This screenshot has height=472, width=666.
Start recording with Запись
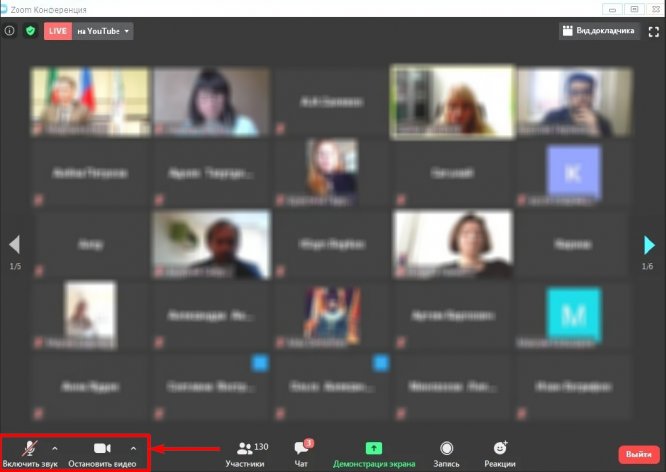click(446, 454)
